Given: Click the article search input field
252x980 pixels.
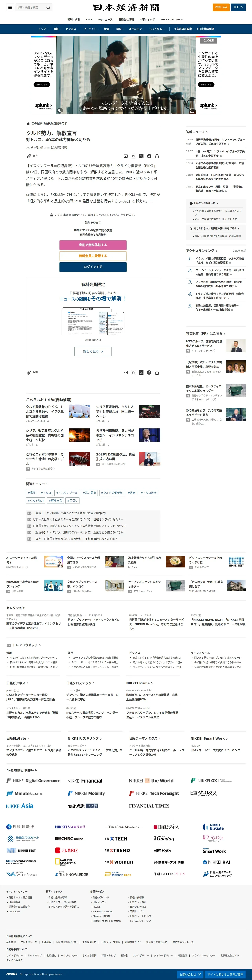Looking at the screenshot, I should tap(30, 7).
